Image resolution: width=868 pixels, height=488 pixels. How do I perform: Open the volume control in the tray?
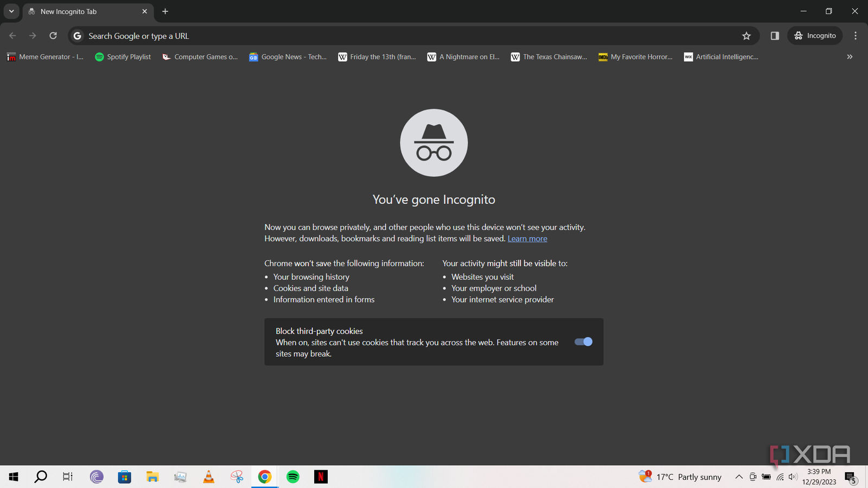coord(793,477)
